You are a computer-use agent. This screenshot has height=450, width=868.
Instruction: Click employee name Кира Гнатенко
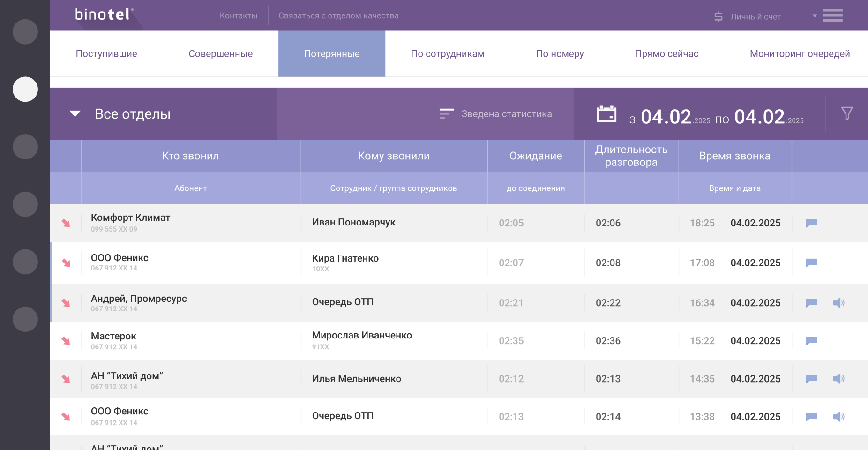[345, 258]
